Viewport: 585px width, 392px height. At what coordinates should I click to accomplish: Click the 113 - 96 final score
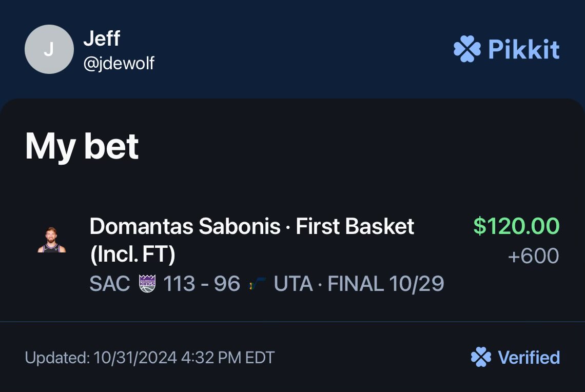(x=202, y=283)
